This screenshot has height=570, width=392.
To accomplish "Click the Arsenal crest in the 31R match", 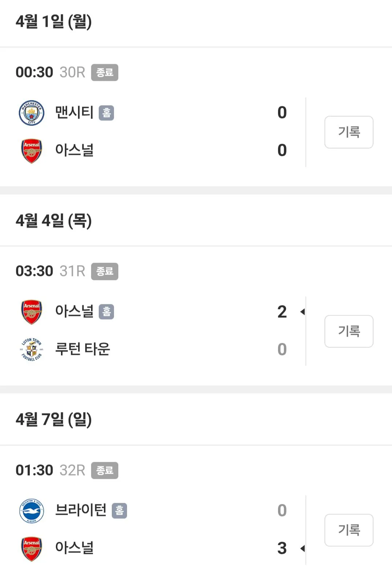I will (32, 312).
